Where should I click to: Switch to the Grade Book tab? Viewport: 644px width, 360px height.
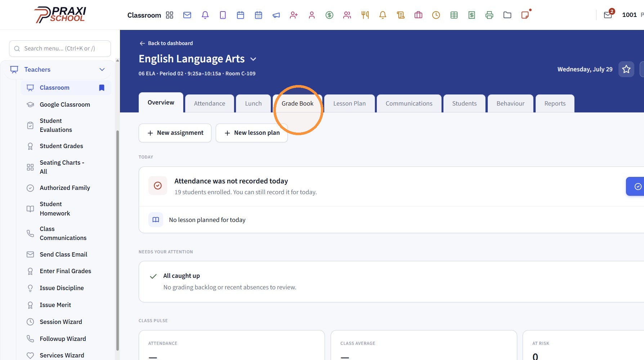(x=298, y=103)
